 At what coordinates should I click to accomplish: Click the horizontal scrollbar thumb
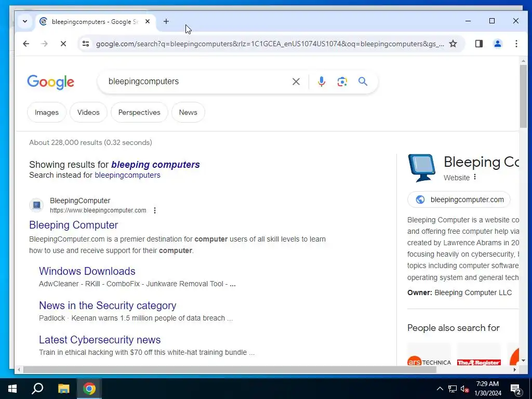[x=229, y=369]
